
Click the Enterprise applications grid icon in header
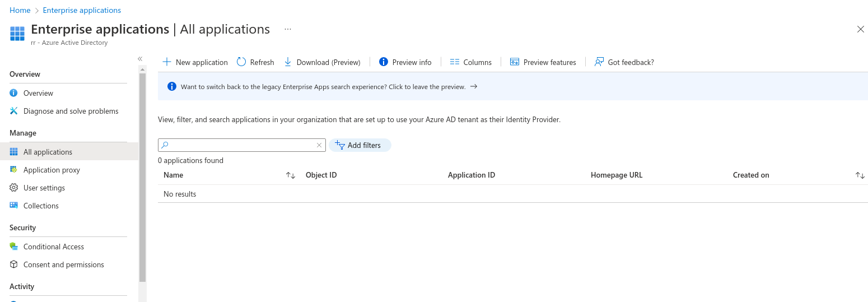coord(17,34)
